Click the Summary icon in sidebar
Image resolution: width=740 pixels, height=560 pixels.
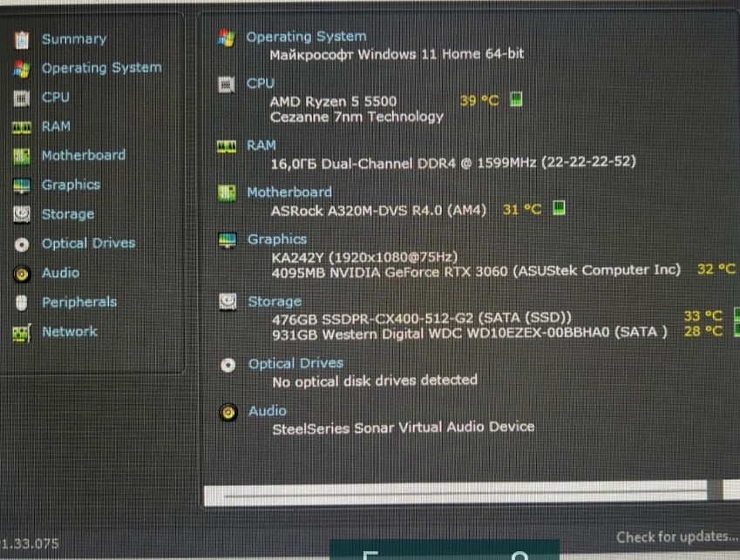tap(23, 39)
